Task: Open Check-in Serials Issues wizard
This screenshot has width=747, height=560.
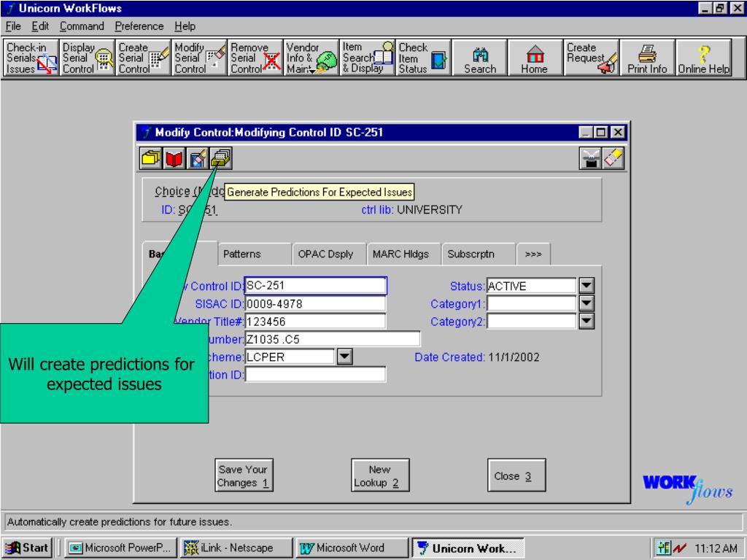Action: point(31,58)
